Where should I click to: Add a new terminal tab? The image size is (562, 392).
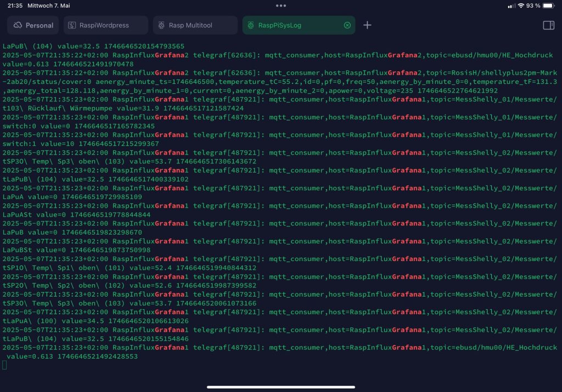[x=367, y=25]
